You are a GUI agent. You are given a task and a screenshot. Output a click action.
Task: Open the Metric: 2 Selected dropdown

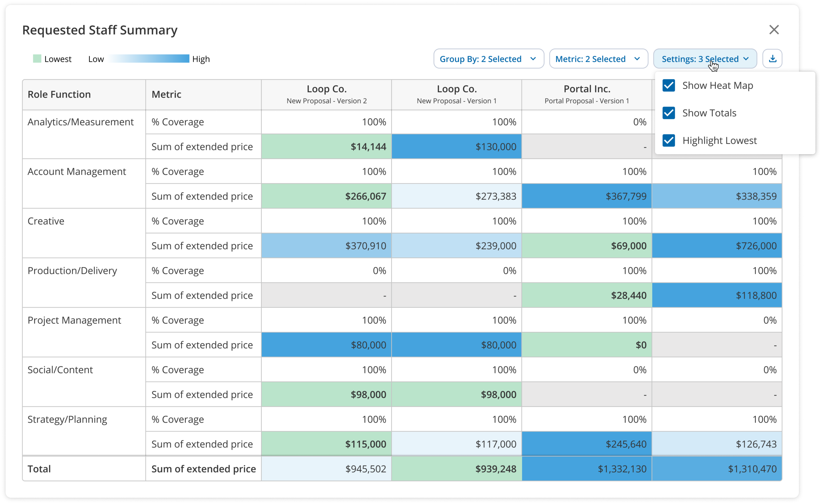(598, 59)
